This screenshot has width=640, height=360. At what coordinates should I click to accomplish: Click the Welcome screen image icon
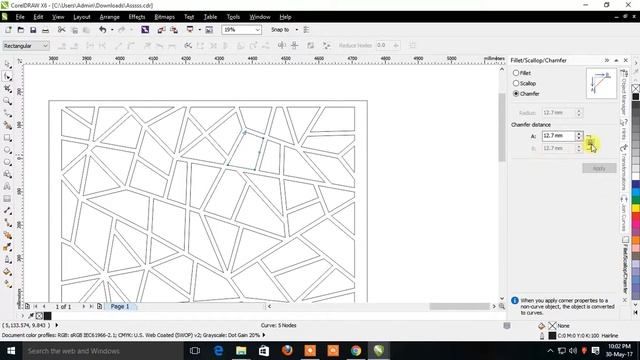(x=209, y=30)
